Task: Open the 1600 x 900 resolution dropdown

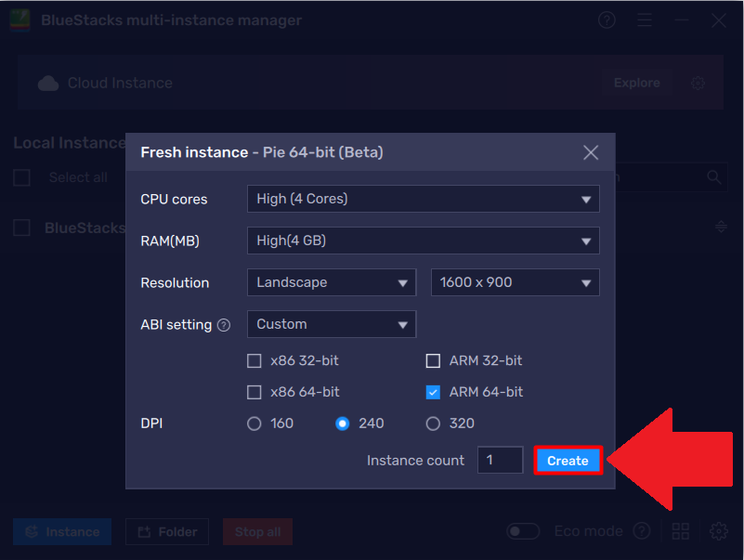Action: click(x=515, y=282)
